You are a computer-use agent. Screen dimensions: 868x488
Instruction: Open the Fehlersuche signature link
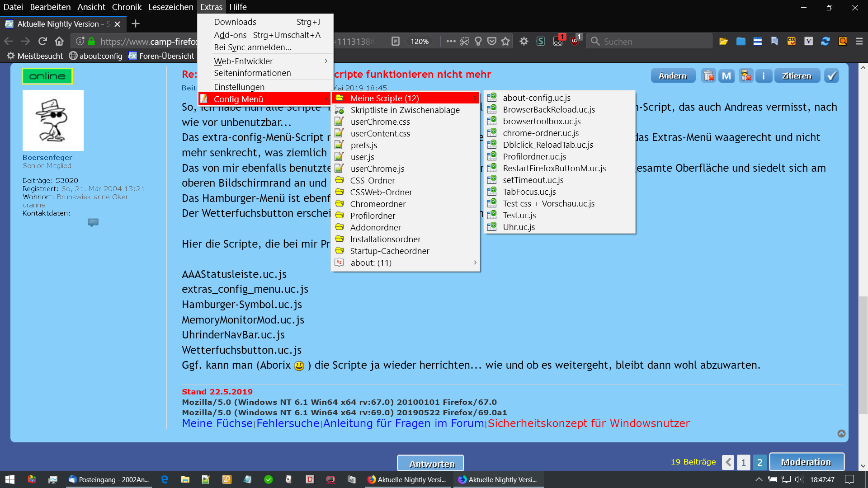click(288, 423)
